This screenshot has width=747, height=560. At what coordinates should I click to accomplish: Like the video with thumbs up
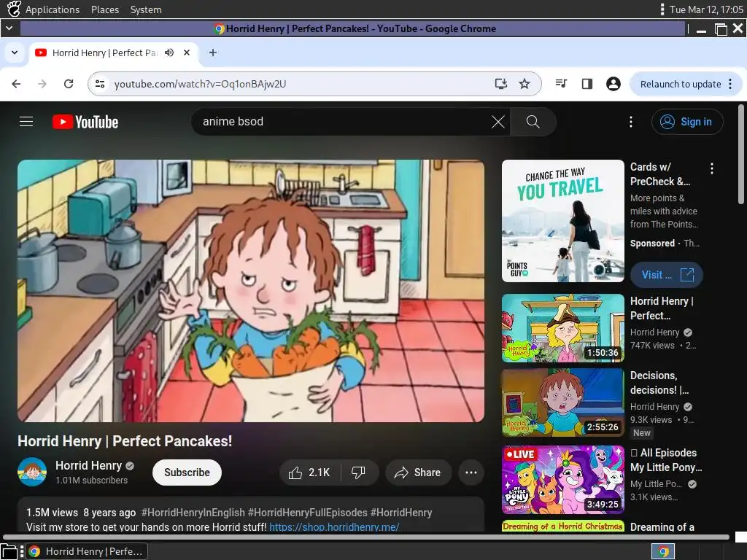coord(309,472)
